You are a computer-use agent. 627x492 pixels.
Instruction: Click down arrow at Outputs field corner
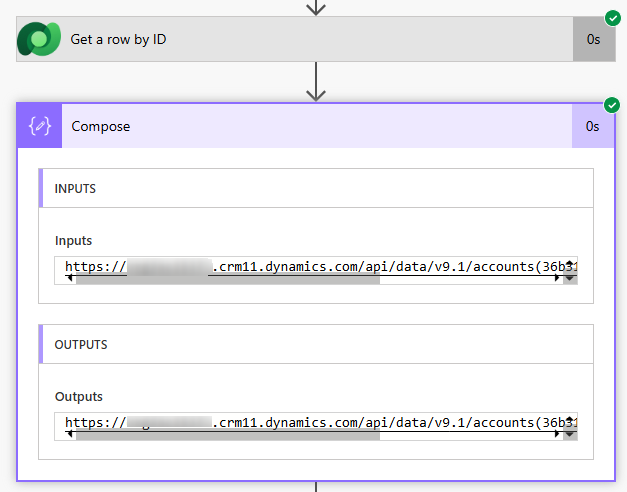570,436
